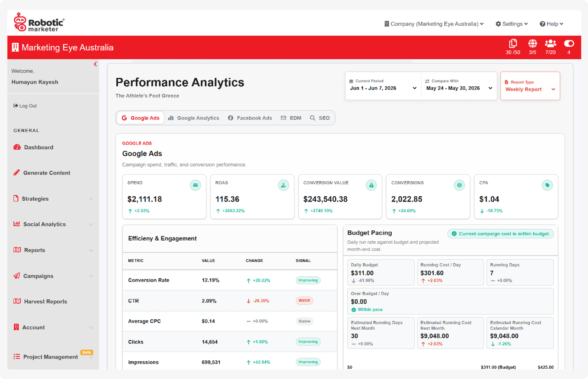Click the ROAS value 115.36
588x379 pixels.
pyautogui.click(x=227, y=199)
